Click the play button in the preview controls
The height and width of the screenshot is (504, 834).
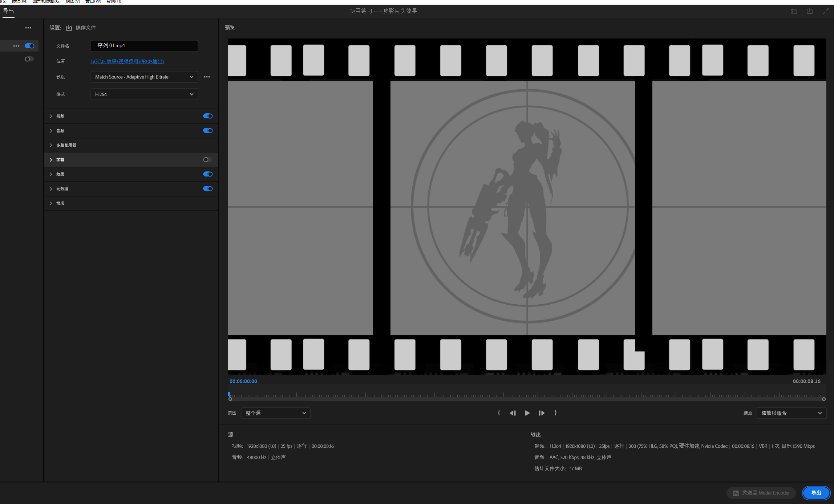527,413
